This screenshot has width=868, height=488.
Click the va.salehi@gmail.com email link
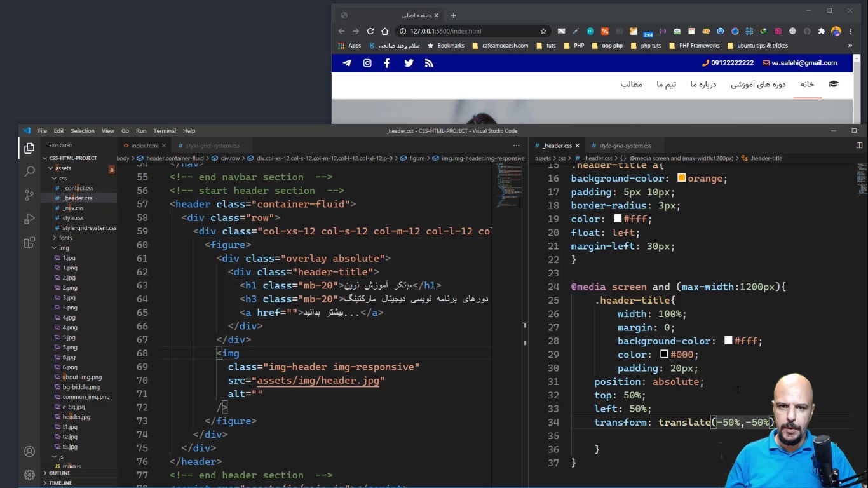(799, 63)
